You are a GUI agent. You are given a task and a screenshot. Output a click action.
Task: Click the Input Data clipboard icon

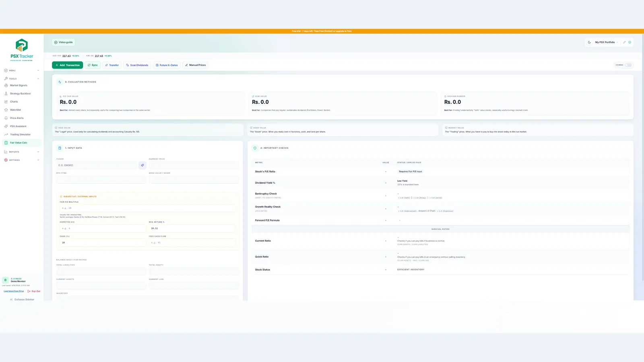pyautogui.click(x=60, y=148)
